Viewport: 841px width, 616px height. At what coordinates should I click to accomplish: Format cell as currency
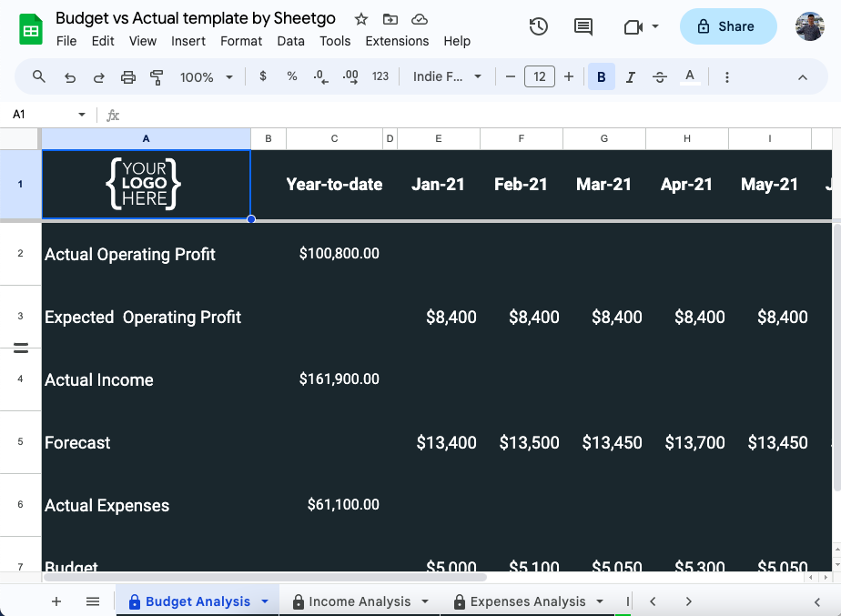pos(263,76)
